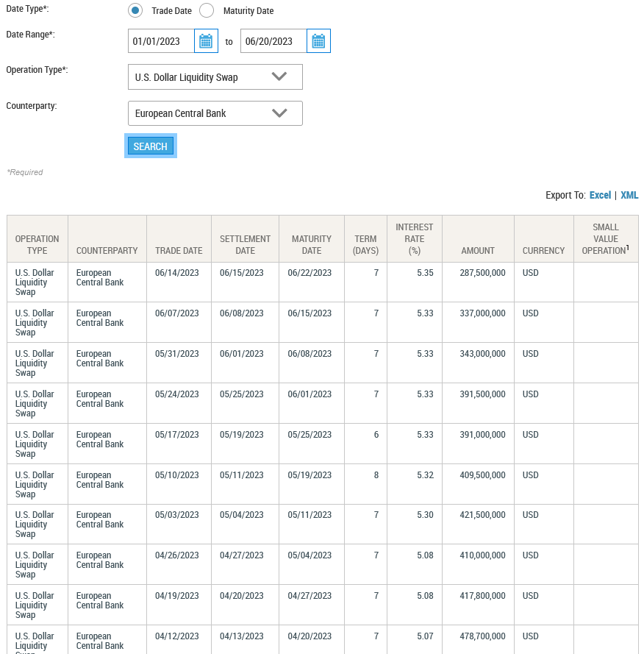This screenshot has height=654, width=644.
Task: Click the Amount column header
Action: point(478,239)
